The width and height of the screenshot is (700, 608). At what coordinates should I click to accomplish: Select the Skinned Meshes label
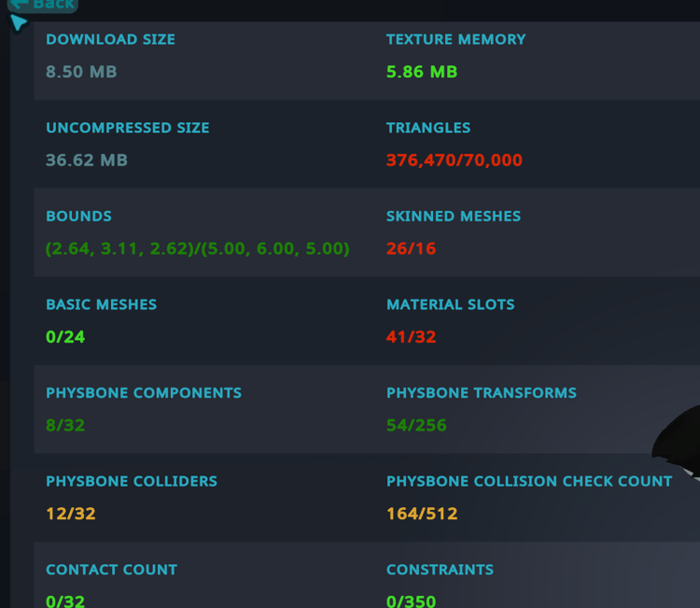[453, 217]
